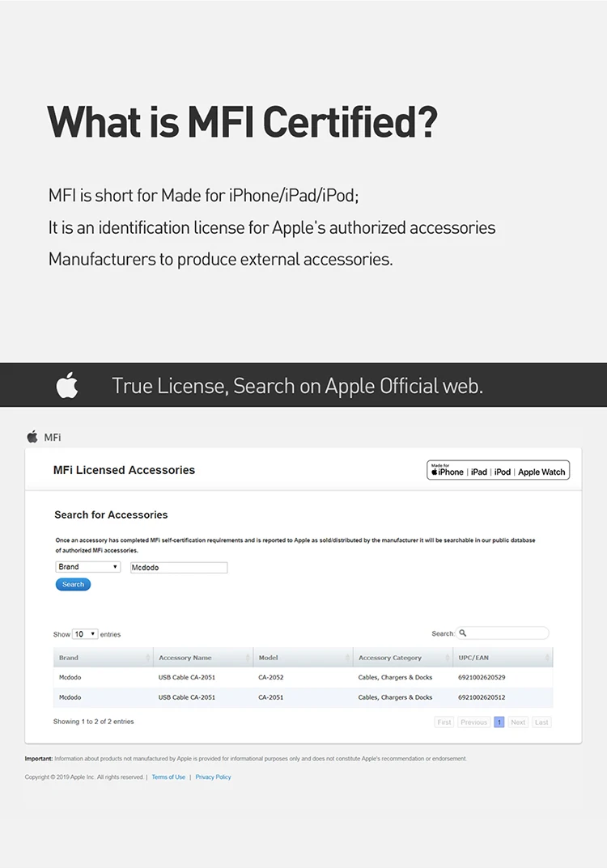
Task: Click the Mcdodo search text field
Action: pyautogui.click(x=179, y=568)
